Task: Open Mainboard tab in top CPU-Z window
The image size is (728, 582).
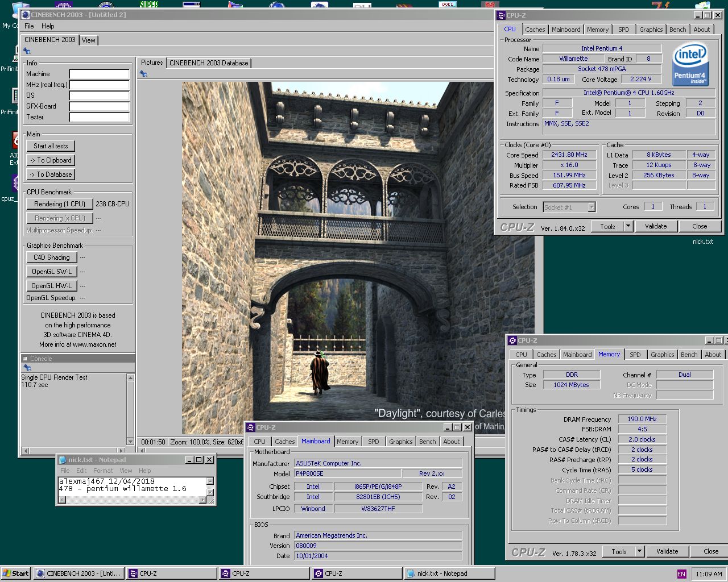Action: tap(566, 30)
